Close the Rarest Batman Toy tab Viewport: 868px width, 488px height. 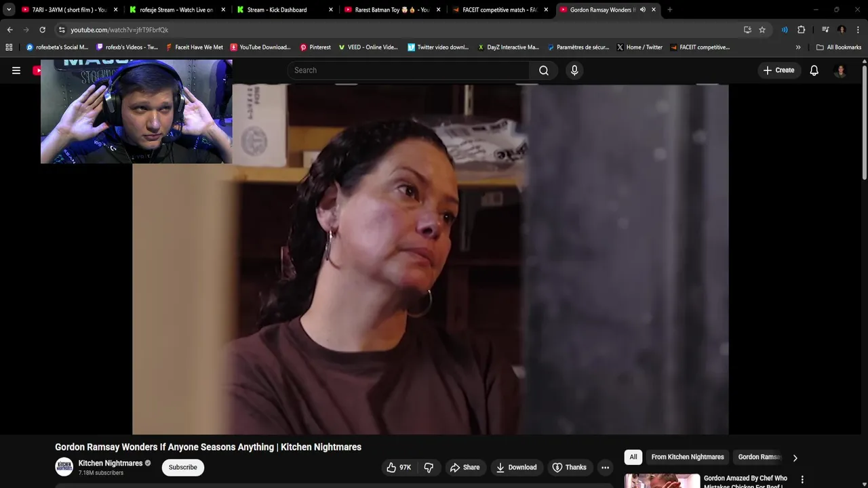click(x=438, y=9)
